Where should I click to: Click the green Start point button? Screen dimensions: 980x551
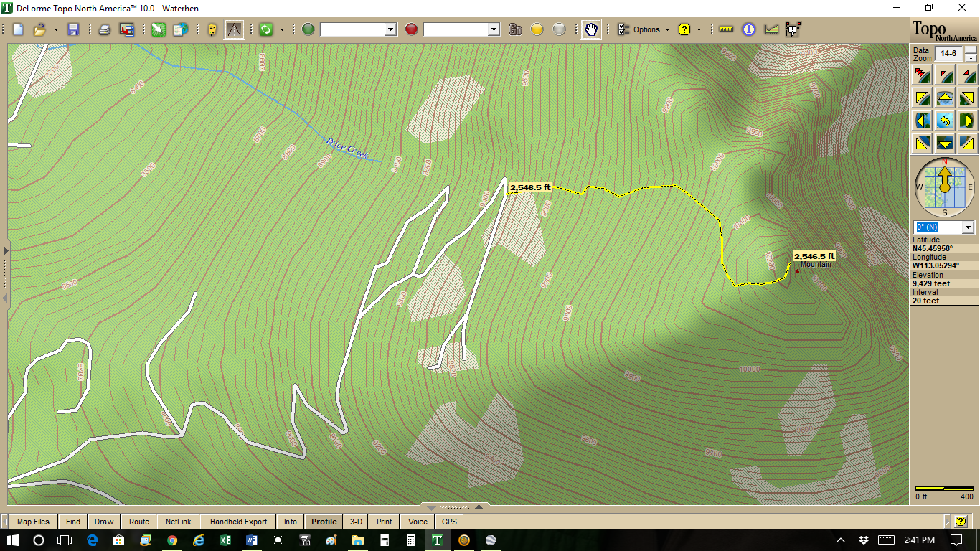pos(308,29)
